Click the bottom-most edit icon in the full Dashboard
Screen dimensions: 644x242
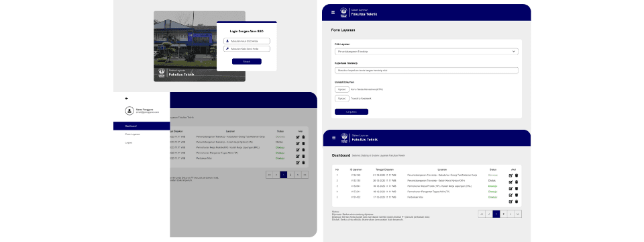(x=511, y=202)
